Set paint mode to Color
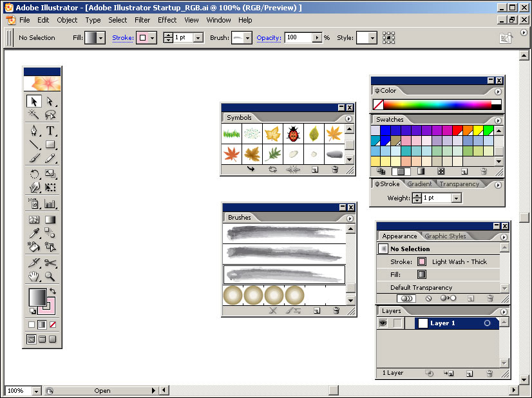 (x=31, y=325)
